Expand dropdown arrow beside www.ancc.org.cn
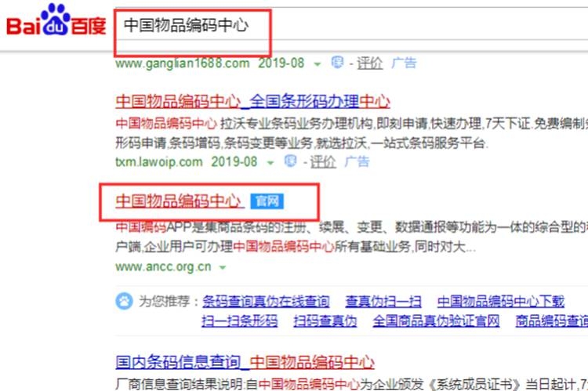 click(x=223, y=268)
